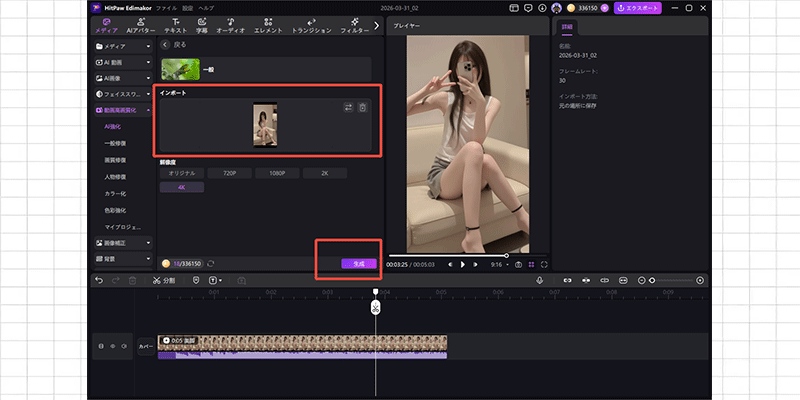Click the player progress bar
This screenshot has width=800, height=400.
(x=467, y=256)
